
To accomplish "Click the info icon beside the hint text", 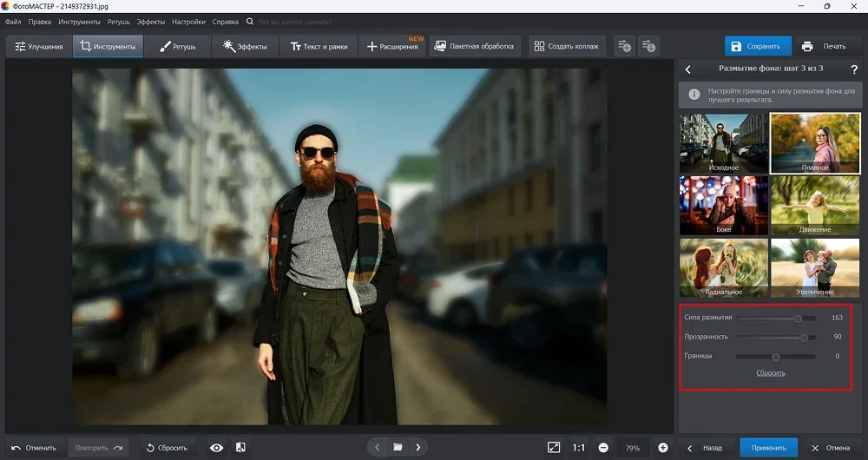I will click(x=694, y=95).
